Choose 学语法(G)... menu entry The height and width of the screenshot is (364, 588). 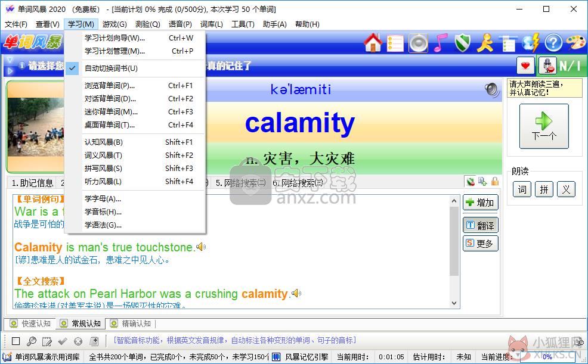pos(135,225)
